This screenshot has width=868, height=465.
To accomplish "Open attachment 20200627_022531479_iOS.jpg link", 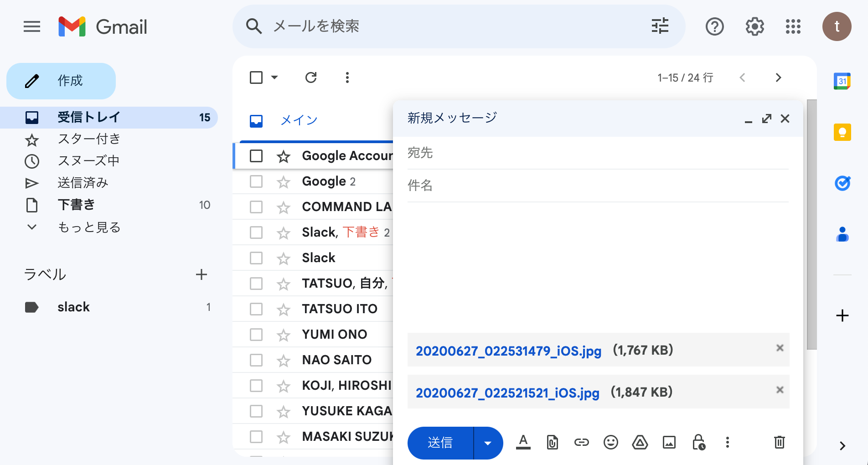I will click(508, 351).
